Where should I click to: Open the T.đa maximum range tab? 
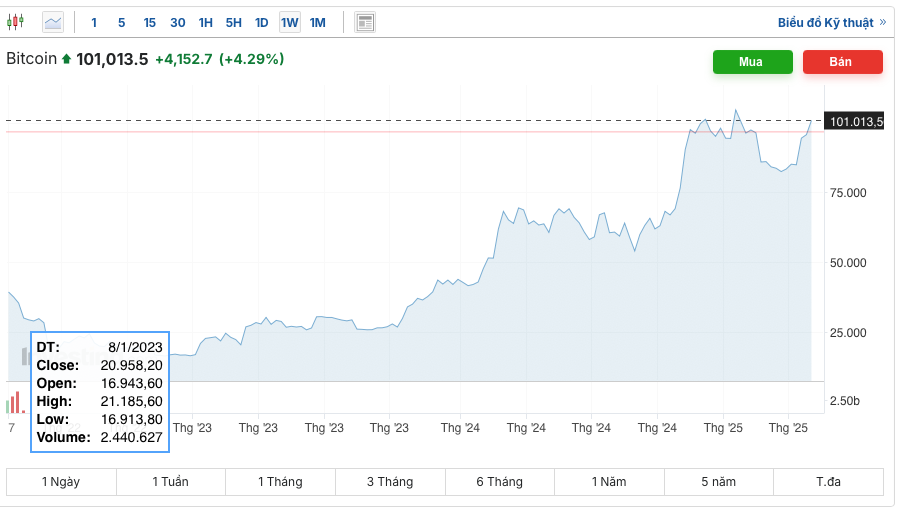coord(828,482)
